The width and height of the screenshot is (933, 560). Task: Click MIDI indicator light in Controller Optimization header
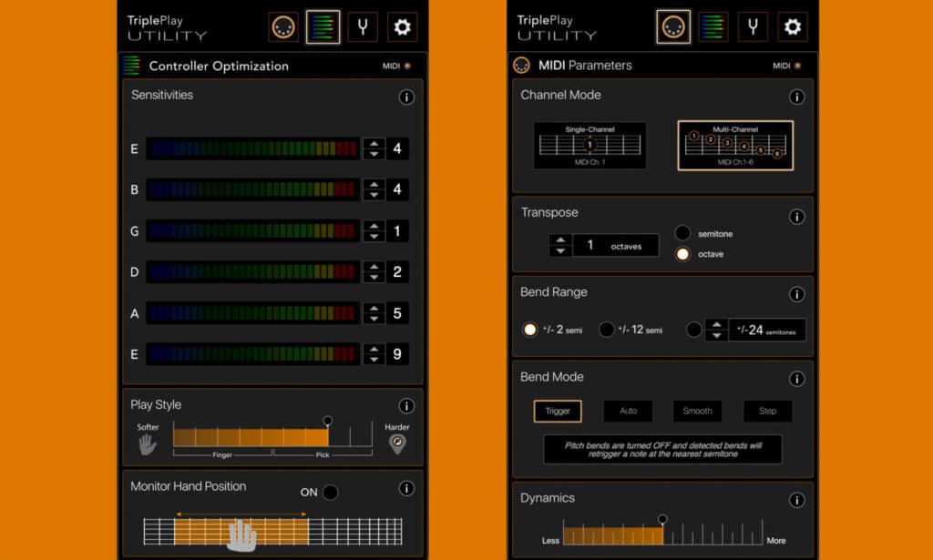[407, 66]
